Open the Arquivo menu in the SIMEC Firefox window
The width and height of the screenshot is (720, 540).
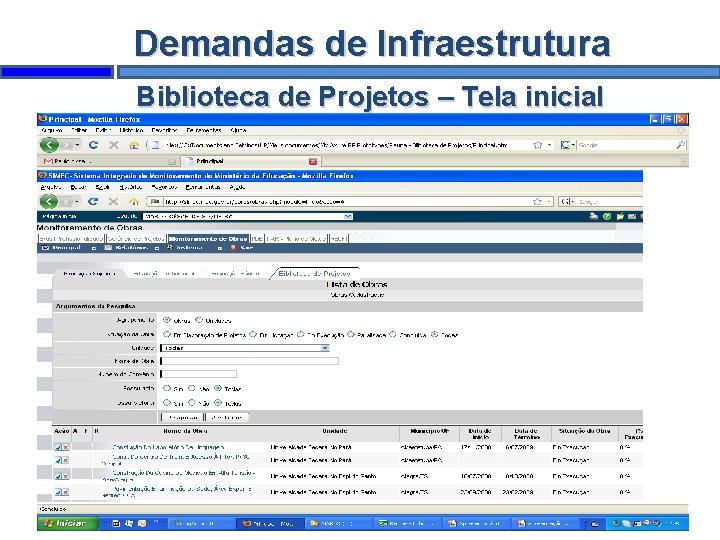click(x=51, y=187)
